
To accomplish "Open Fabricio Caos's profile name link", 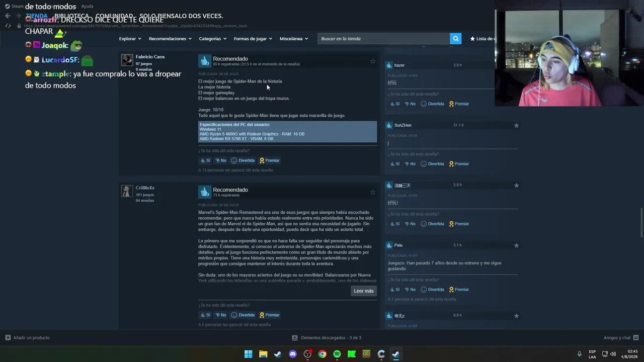I will pos(150,57).
